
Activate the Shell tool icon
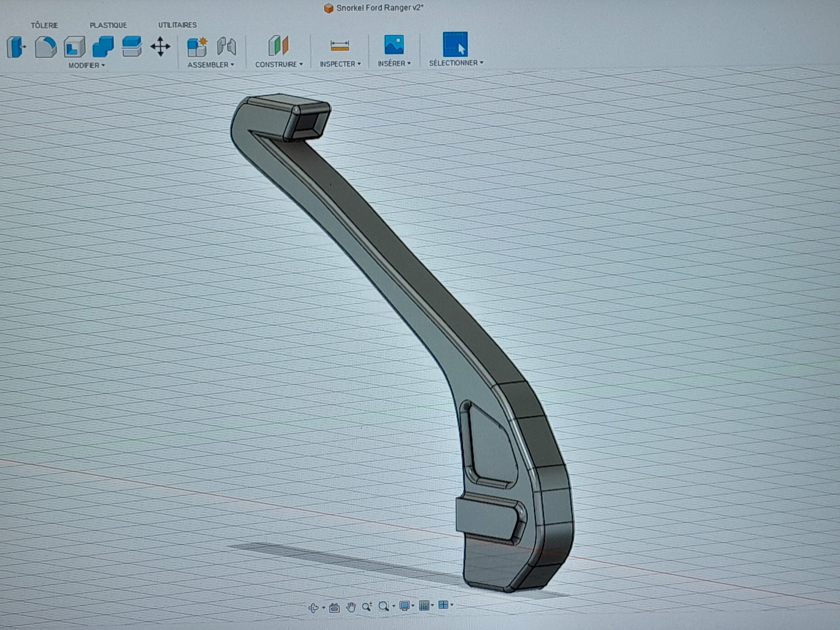[75, 47]
